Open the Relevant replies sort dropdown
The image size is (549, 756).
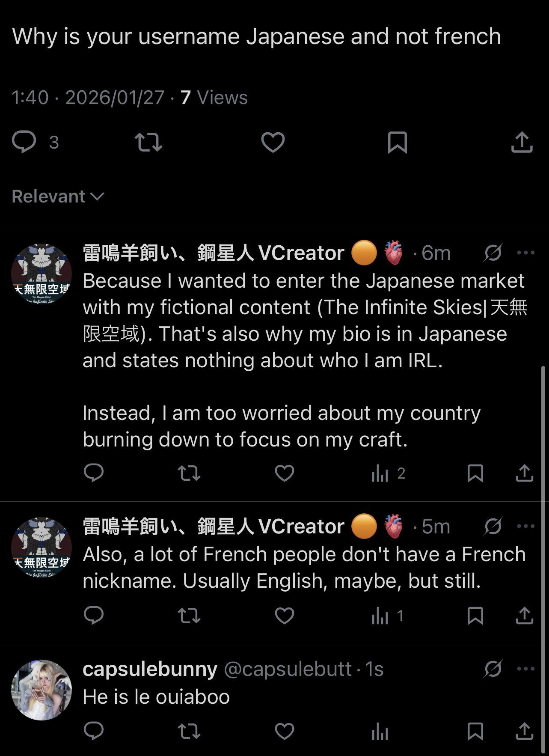point(58,196)
